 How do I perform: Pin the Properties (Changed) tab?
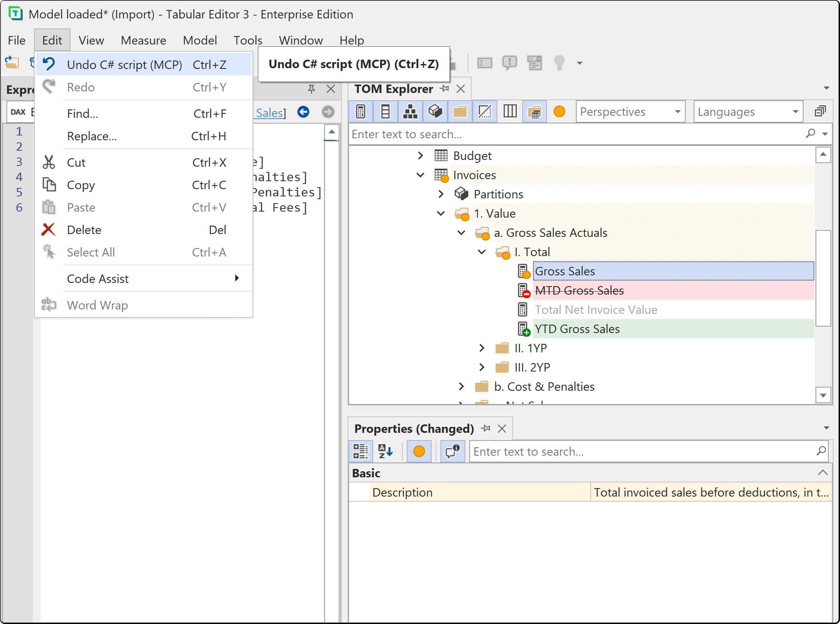[x=486, y=428]
